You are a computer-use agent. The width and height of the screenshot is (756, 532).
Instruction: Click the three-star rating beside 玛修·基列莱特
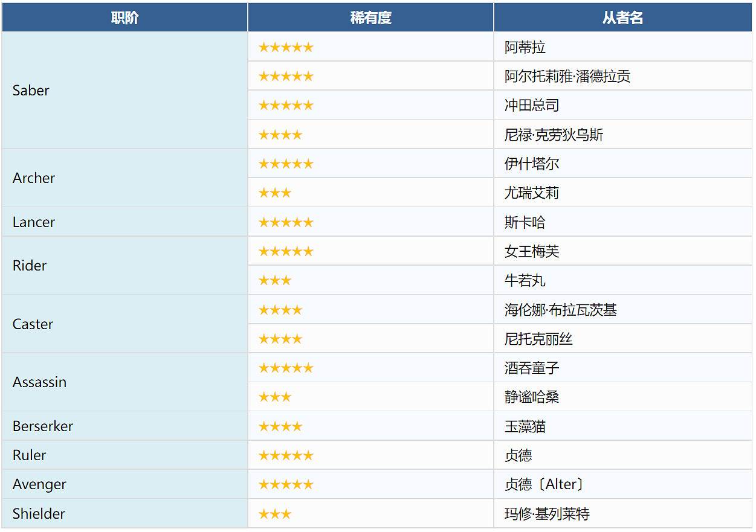click(275, 514)
